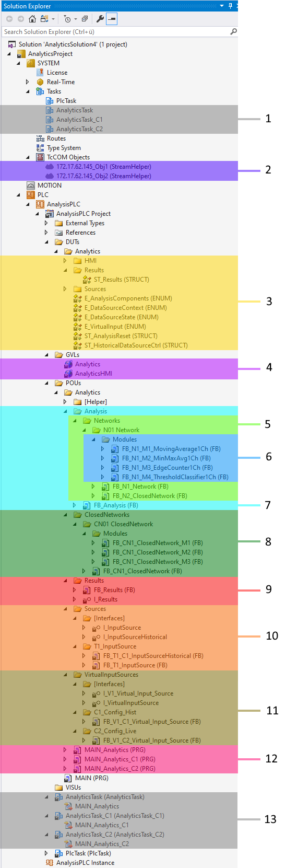Click the MAIN_Analytics_C1 (PRG) icon
This screenshot has width=286, height=868.
tap(78, 759)
